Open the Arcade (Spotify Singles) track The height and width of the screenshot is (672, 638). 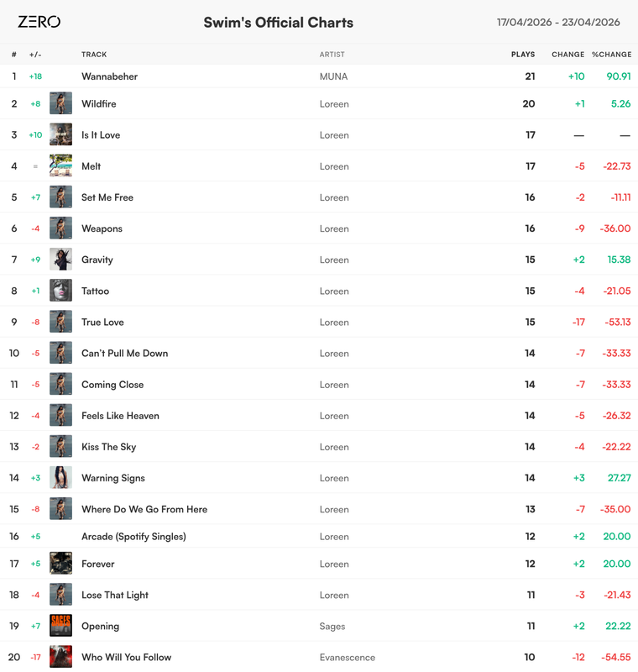click(133, 537)
